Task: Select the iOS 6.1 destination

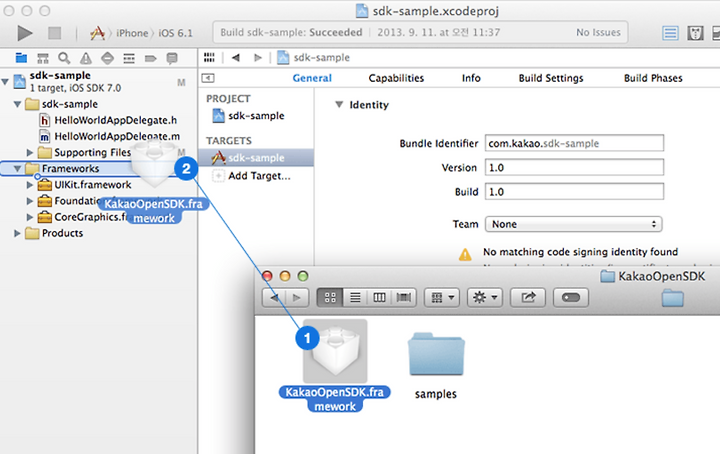Action: point(176,33)
